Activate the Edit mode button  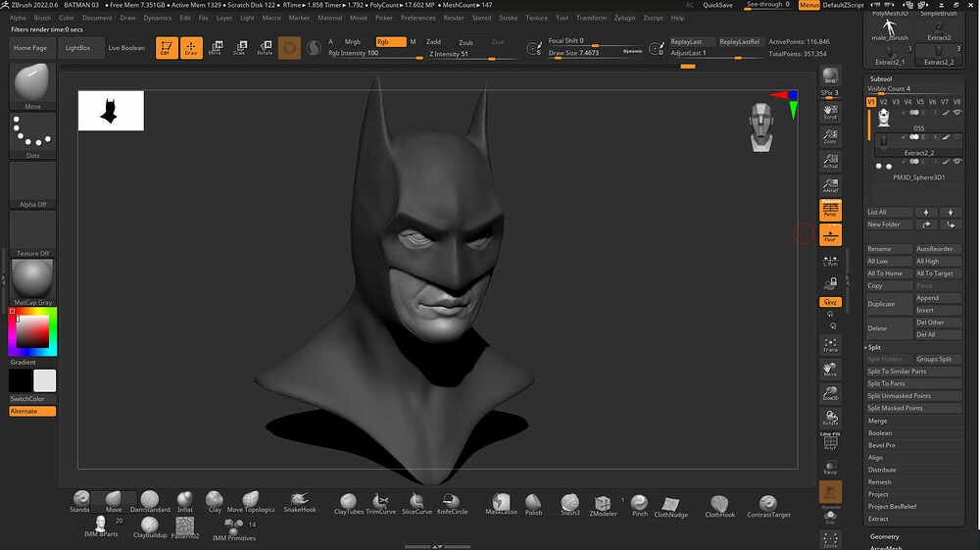167,47
